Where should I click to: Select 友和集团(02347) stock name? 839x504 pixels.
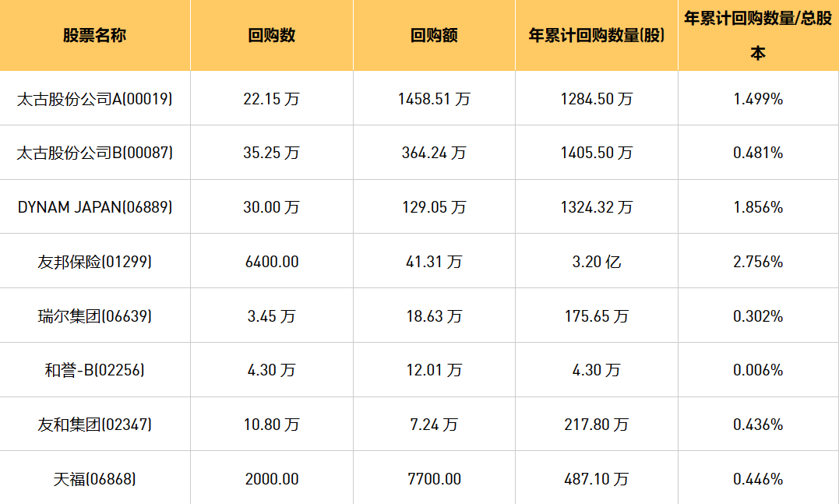94,425
